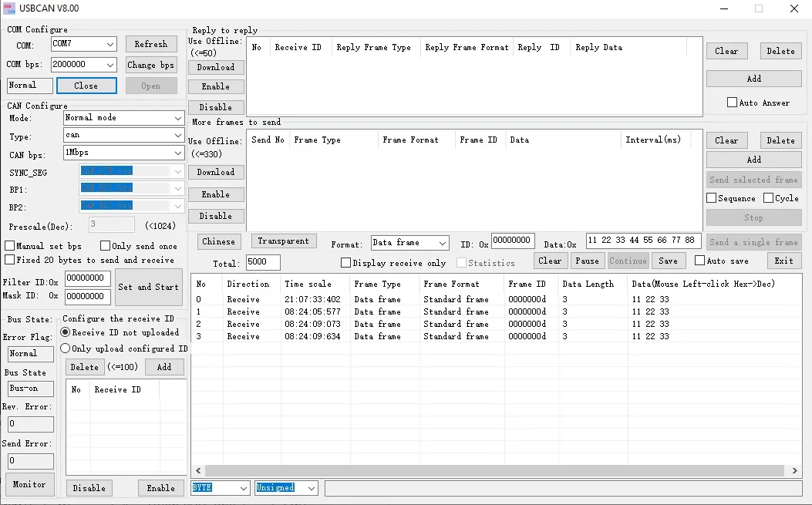Click the Refresh COM button
The width and height of the screenshot is (812, 505).
(x=150, y=44)
